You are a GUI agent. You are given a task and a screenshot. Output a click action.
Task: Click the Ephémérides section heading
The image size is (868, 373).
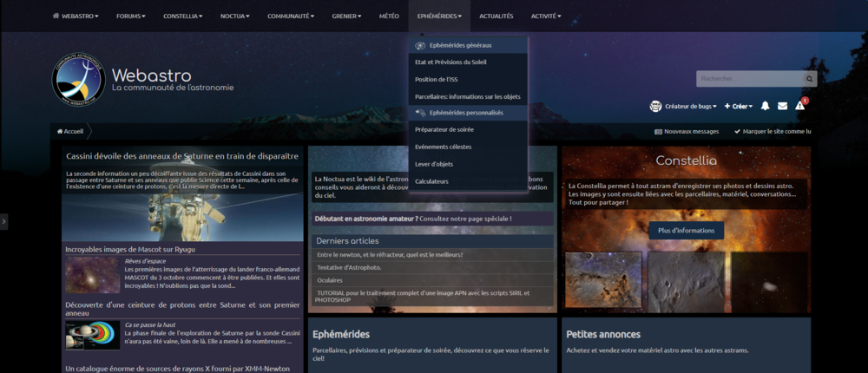click(x=341, y=334)
